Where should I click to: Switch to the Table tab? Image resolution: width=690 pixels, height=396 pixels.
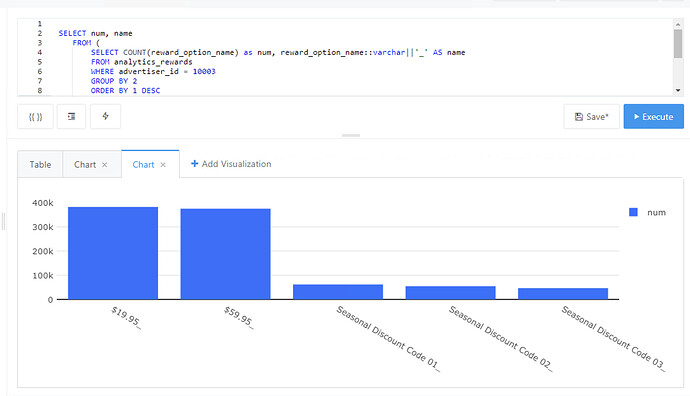click(x=40, y=165)
